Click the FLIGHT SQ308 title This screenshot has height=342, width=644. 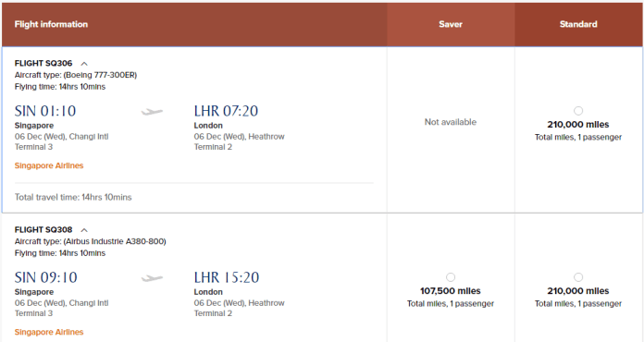[43, 229]
